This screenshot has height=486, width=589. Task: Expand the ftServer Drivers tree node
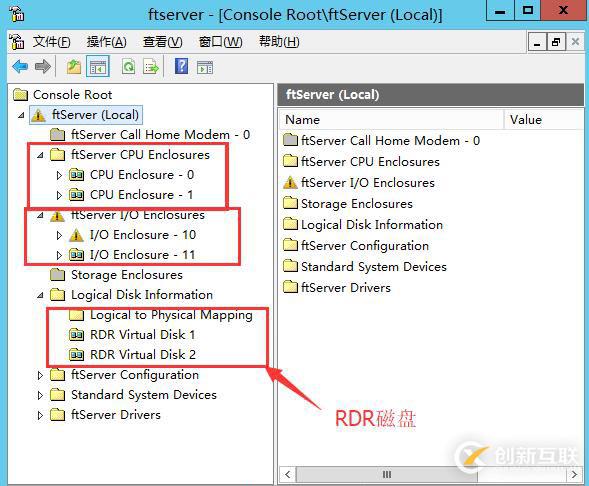pyautogui.click(x=40, y=415)
